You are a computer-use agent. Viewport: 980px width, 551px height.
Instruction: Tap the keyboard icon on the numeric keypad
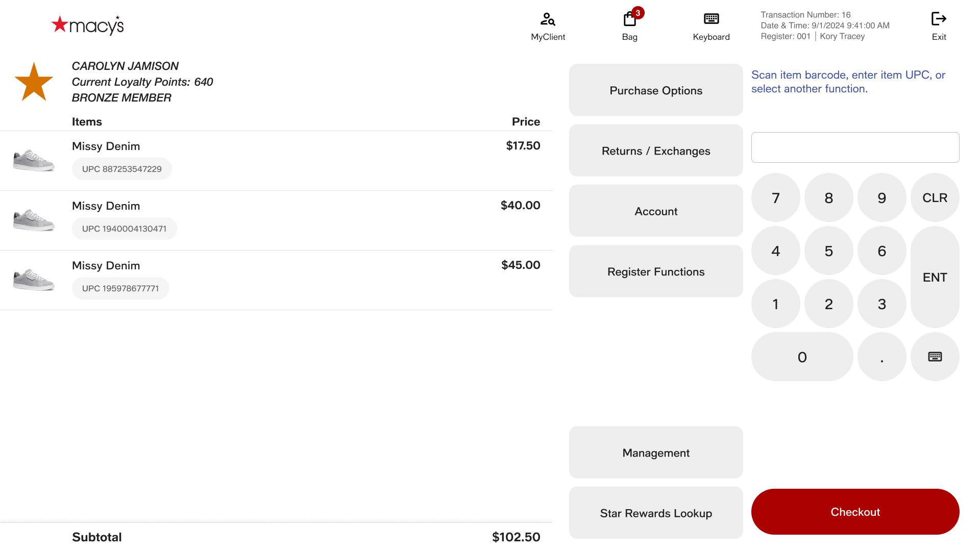click(935, 357)
